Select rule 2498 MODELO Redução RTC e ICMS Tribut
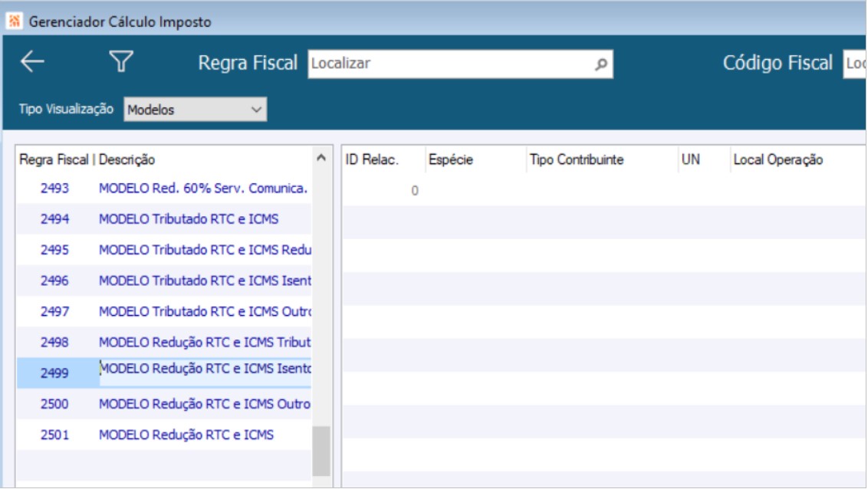The width and height of the screenshot is (868, 489). pos(164,343)
